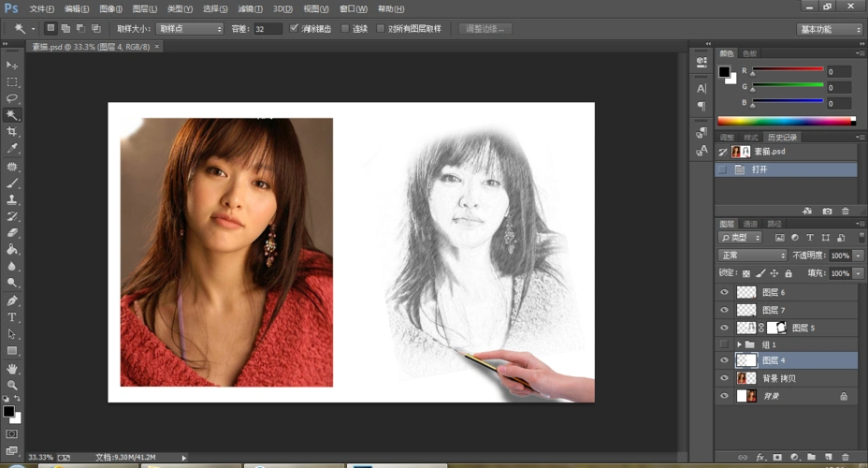Open the 填充 fill dropdown arrow
This screenshot has height=468, width=868.
pos(858,273)
